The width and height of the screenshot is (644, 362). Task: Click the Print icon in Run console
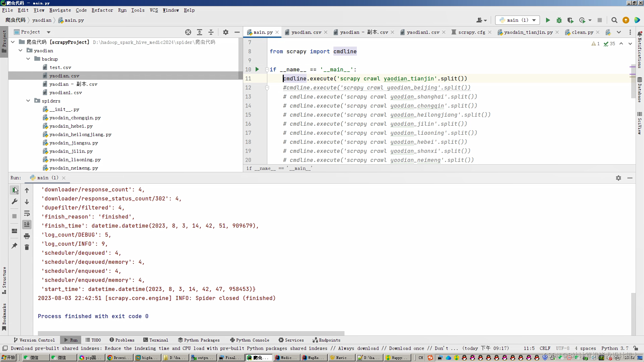pos(27,236)
